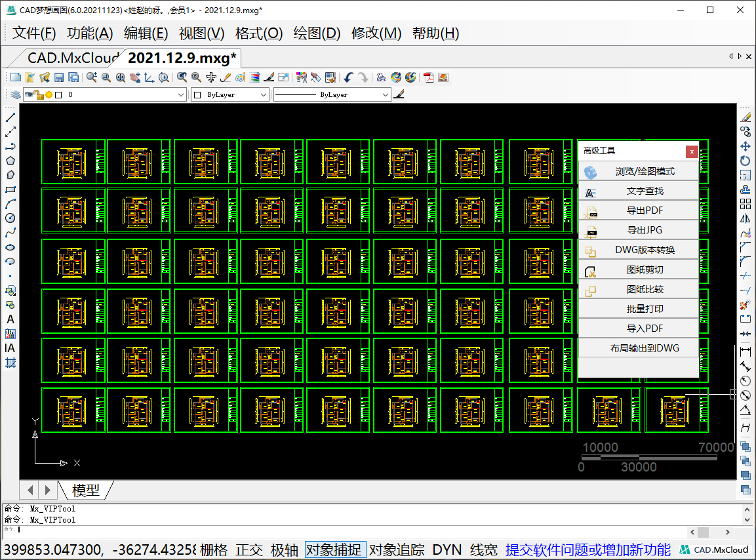Open the 绘图(D) menu
This screenshot has height=560, width=756.
317,33
